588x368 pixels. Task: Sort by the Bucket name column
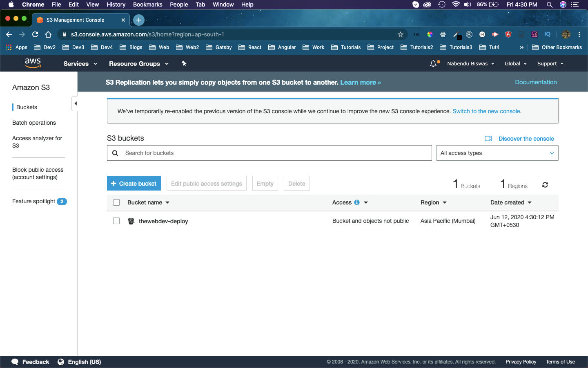(148, 202)
